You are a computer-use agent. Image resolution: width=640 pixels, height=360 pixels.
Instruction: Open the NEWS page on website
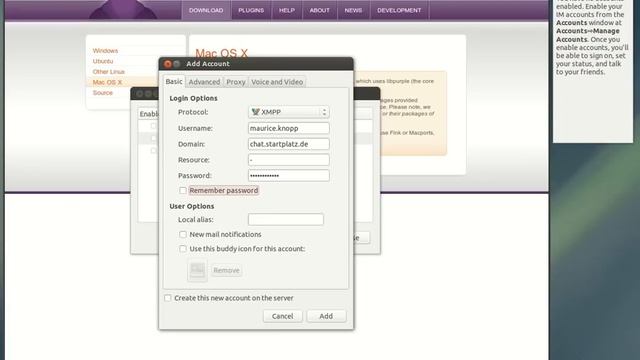click(x=353, y=10)
